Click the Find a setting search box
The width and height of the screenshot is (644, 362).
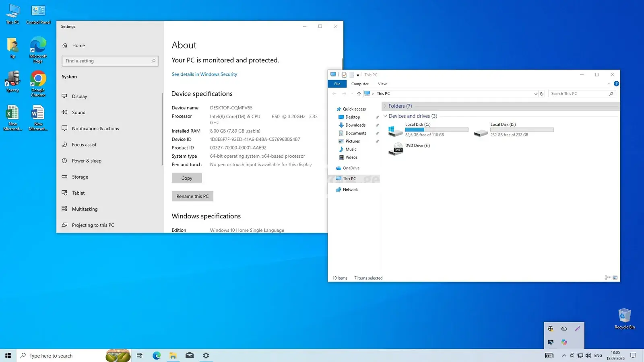tap(110, 61)
